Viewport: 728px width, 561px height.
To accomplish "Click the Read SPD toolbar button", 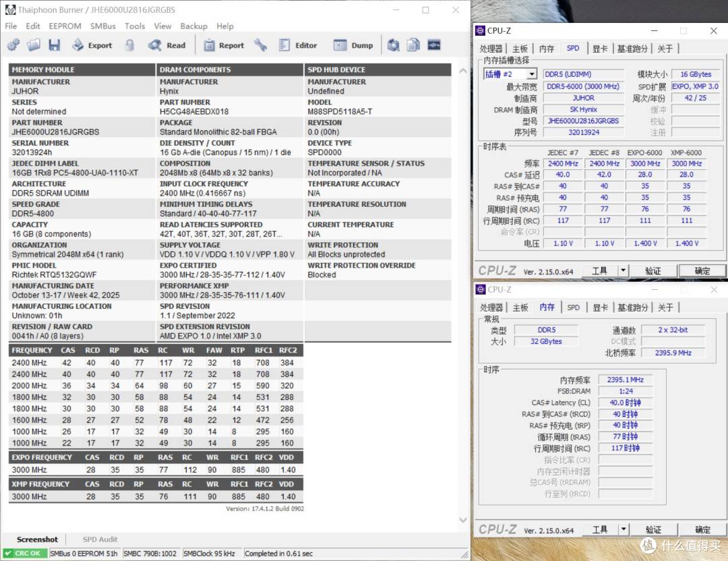I will (166, 45).
